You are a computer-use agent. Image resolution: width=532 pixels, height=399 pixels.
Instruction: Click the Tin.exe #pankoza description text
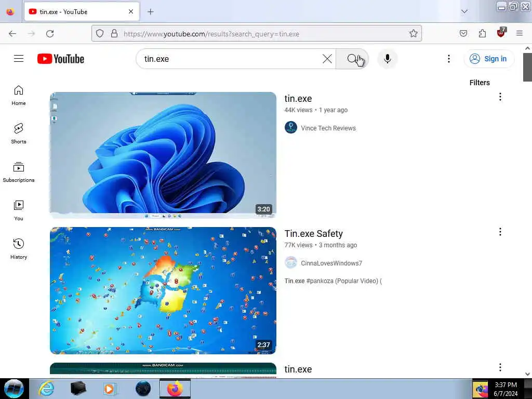333,281
